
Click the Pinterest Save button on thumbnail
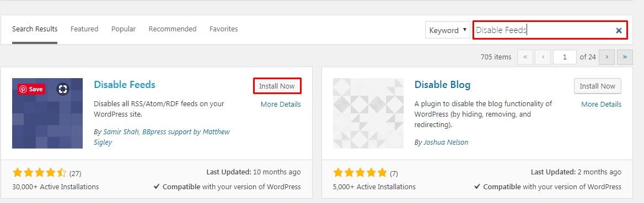[31, 89]
